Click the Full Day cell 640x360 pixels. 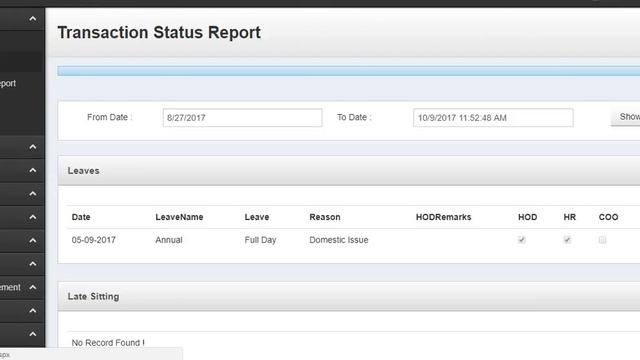click(260, 240)
